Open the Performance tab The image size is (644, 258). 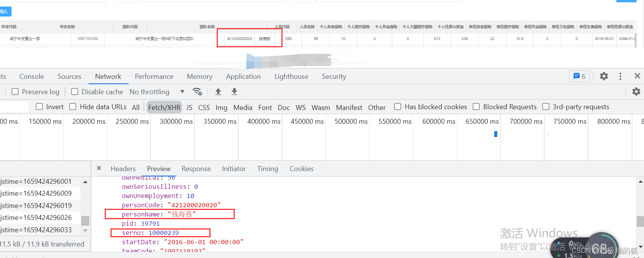[154, 77]
